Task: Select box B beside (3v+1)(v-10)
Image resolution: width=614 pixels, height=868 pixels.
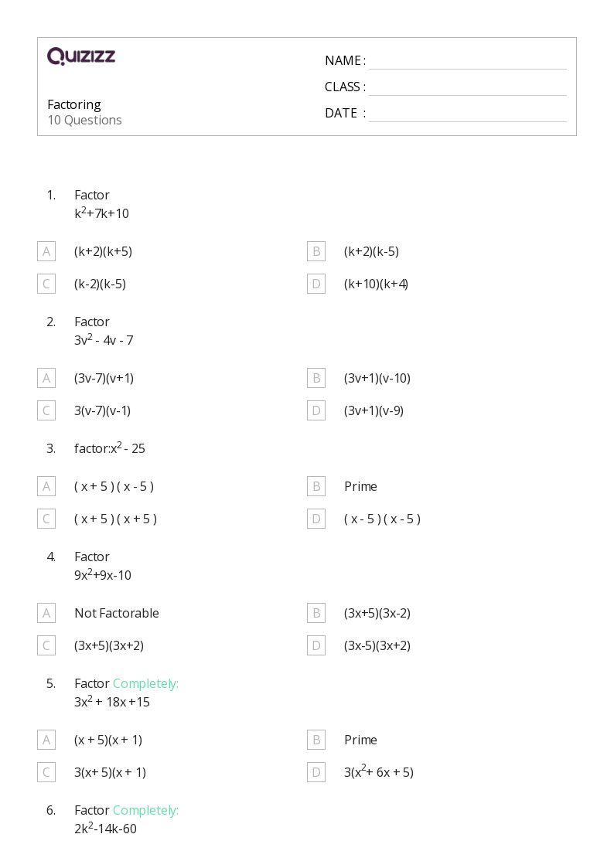Action: click(316, 378)
